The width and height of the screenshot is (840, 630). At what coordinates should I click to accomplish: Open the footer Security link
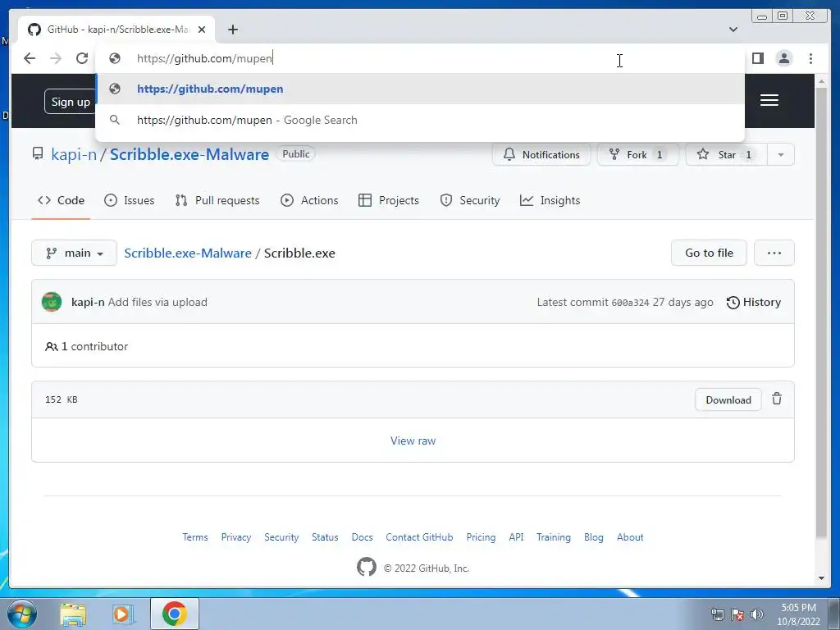(x=281, y=537)
